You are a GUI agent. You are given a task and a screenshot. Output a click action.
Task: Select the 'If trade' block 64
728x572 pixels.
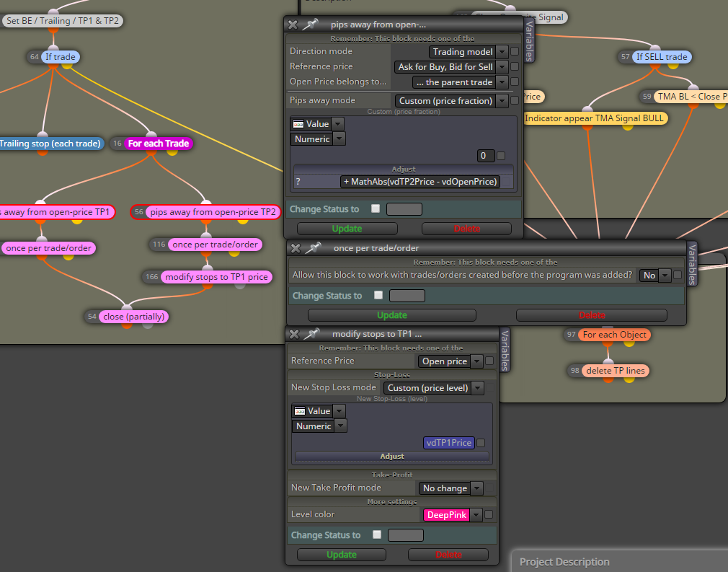click(x=61, y=57)
